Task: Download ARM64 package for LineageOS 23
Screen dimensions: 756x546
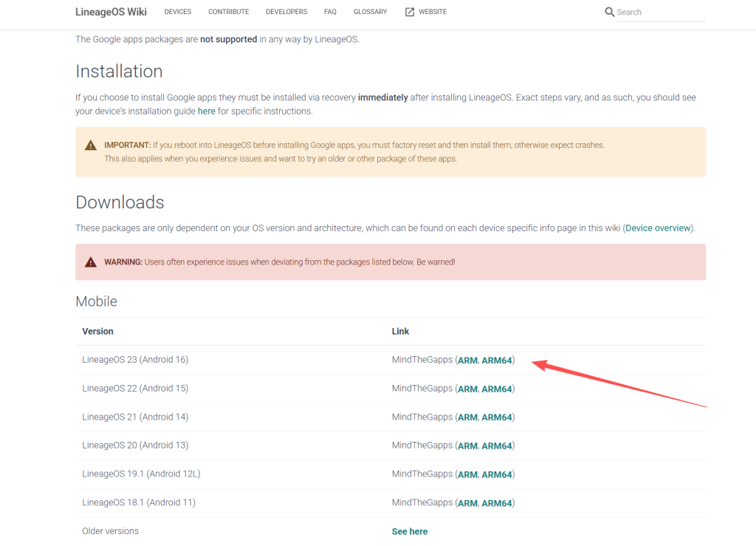Action: 497,361
